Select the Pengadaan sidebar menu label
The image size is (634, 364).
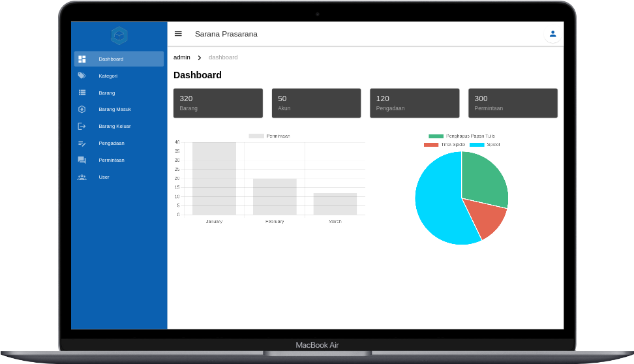112,143
